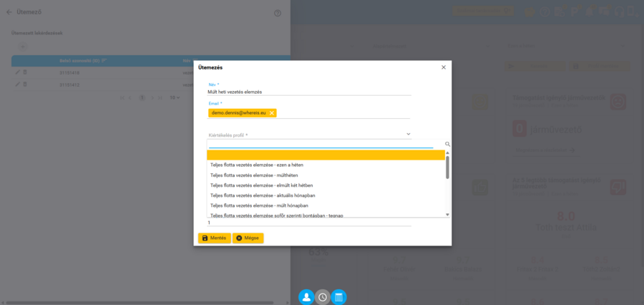644x305 pixels.
Task: Click the Mentés save button
Action: tap(215, 238)
